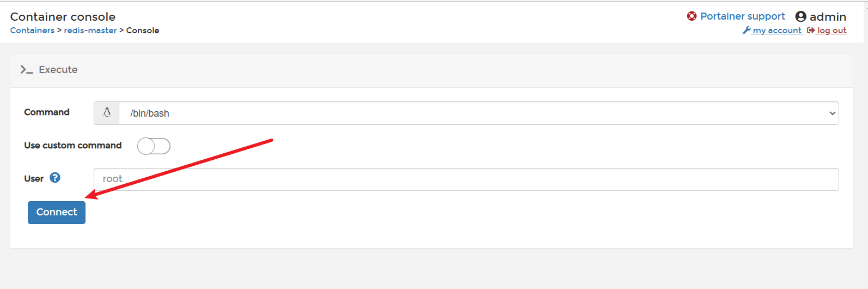The height and width of the screenshot is (289, 868).
Task: Focus the User input field showing root
Action: click(466, 179)
